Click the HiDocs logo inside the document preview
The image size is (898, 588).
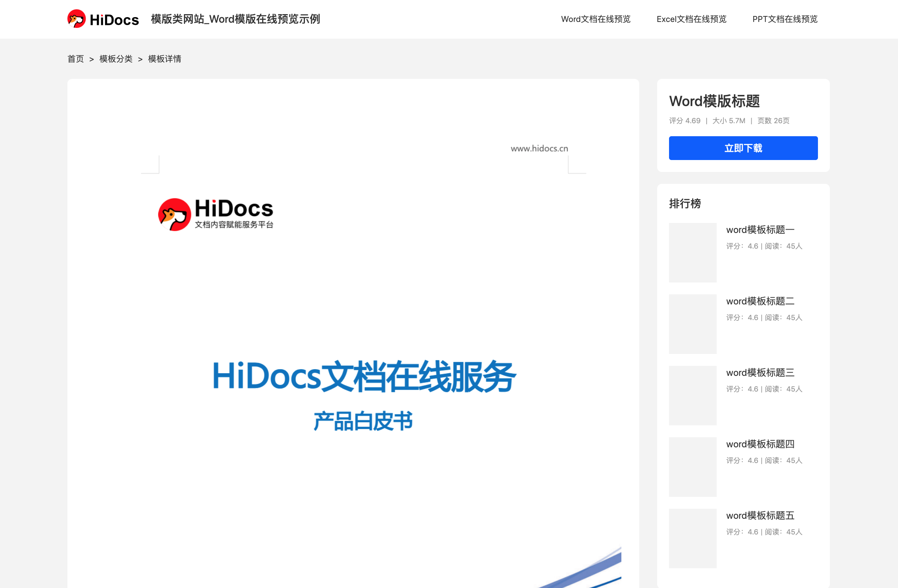point(216,214)
